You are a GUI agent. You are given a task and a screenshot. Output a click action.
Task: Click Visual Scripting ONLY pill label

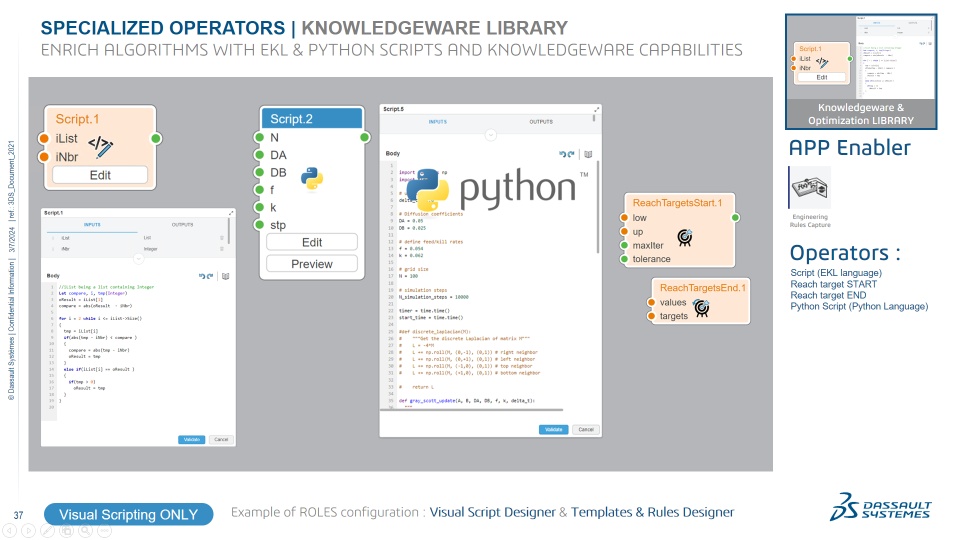pyautogui.click(x=129, y=514)
